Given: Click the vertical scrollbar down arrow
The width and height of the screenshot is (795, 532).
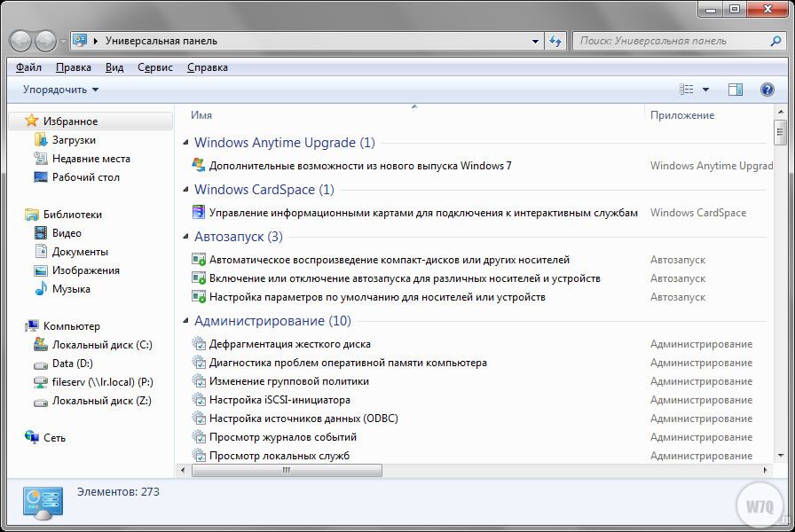Looking at the screenshot, I should pos(780,456).
